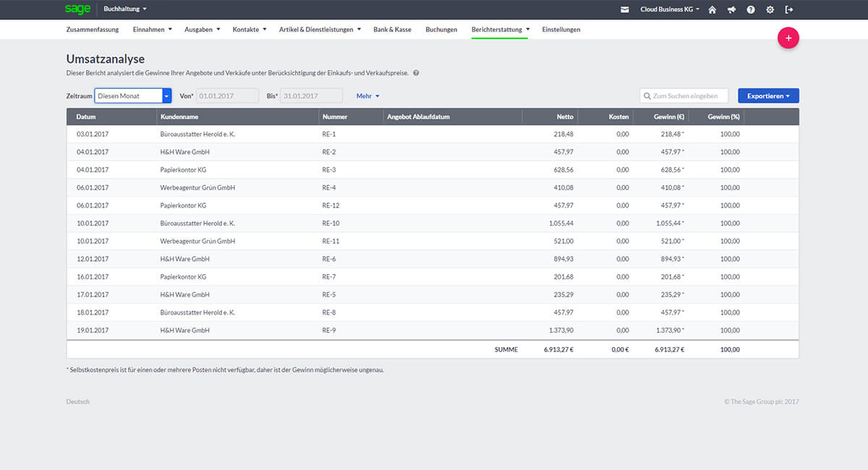Screen dimensions: 868x470
Task: Sort by Kosten column header
Action: click(x=606, y=116)
